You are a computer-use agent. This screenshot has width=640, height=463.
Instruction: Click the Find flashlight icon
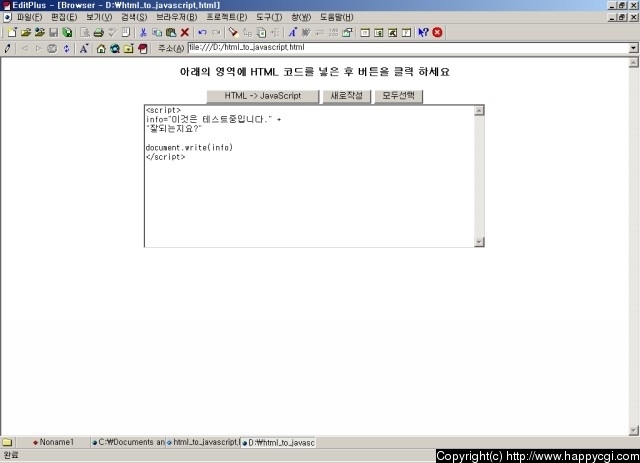click(x=233, y=32)
